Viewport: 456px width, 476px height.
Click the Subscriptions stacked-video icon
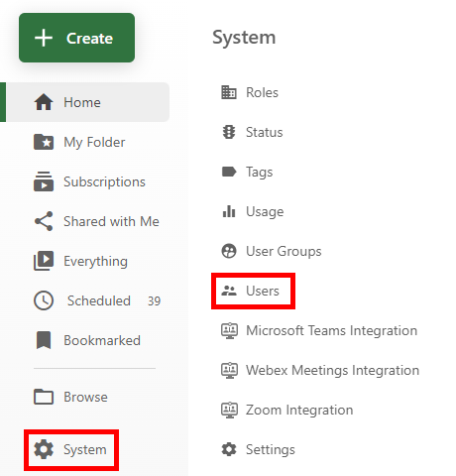click(x=44, y=181)
